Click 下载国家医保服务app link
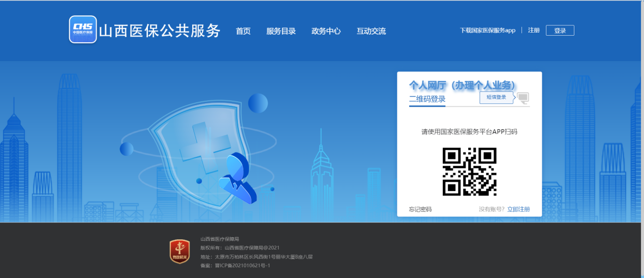The height and width of the screenshot is (278, 644). tap(487, 31)
